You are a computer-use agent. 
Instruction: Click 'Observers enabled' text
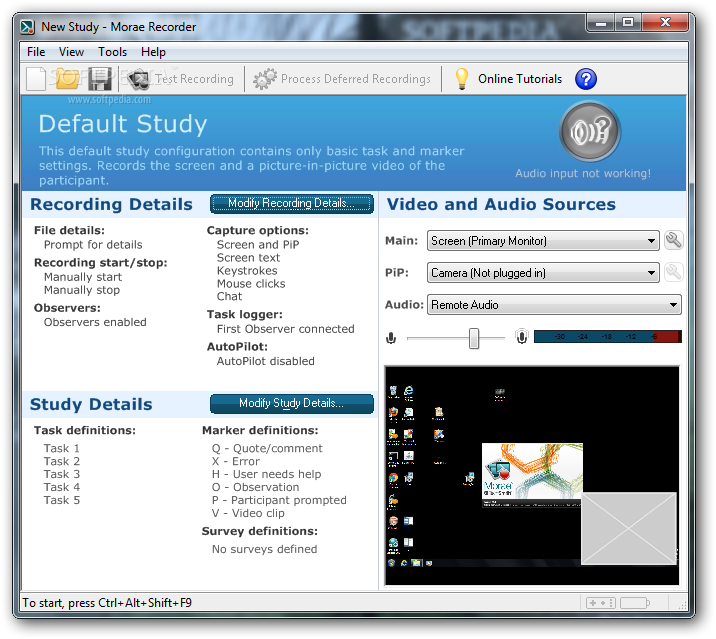point(95,322)
